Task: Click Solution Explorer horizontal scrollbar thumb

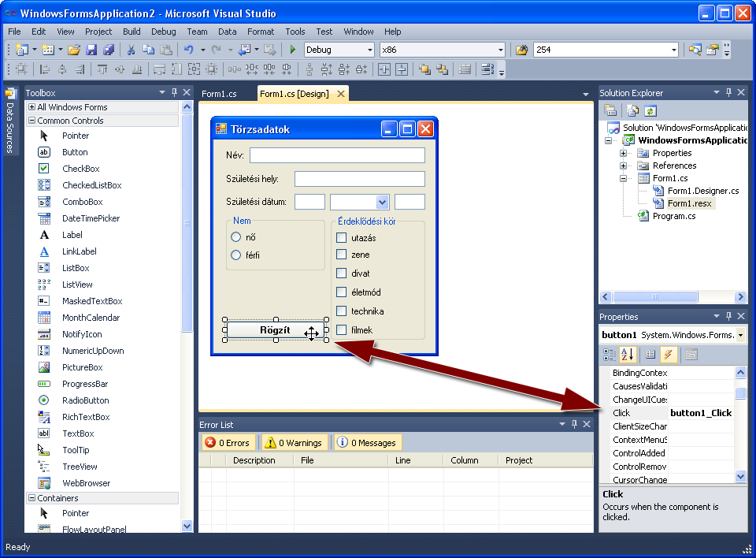Action: tap(654, 296)
